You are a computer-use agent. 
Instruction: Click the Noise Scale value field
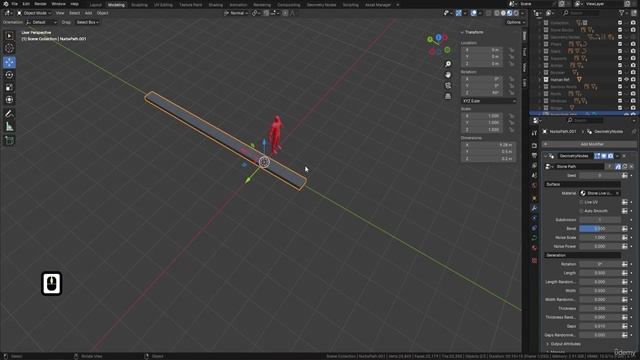coord(600,238)
